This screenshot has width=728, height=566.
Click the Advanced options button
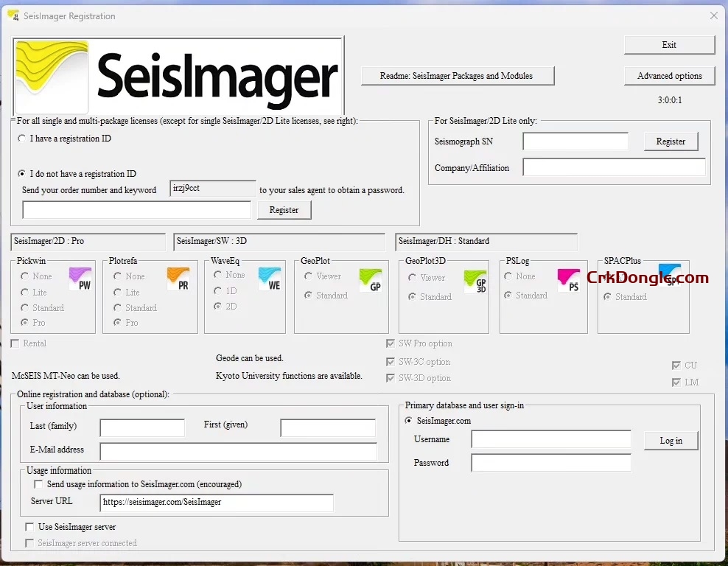(669, 75)
